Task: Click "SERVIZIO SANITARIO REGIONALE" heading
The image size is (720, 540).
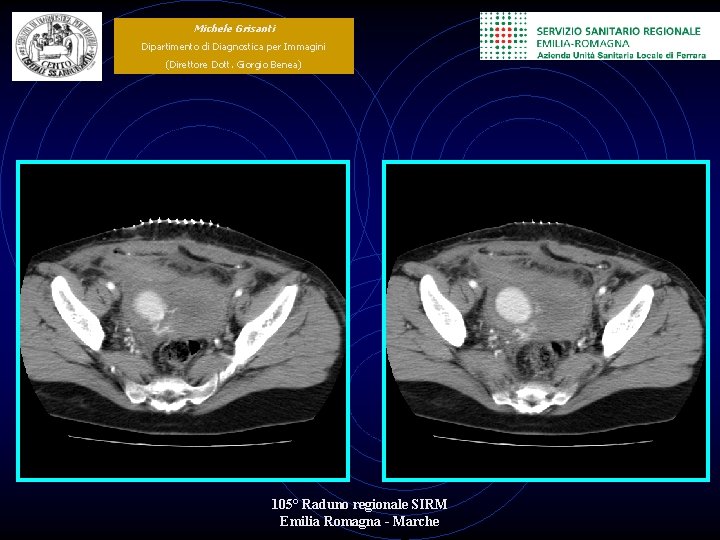Action: click(619, 31)
